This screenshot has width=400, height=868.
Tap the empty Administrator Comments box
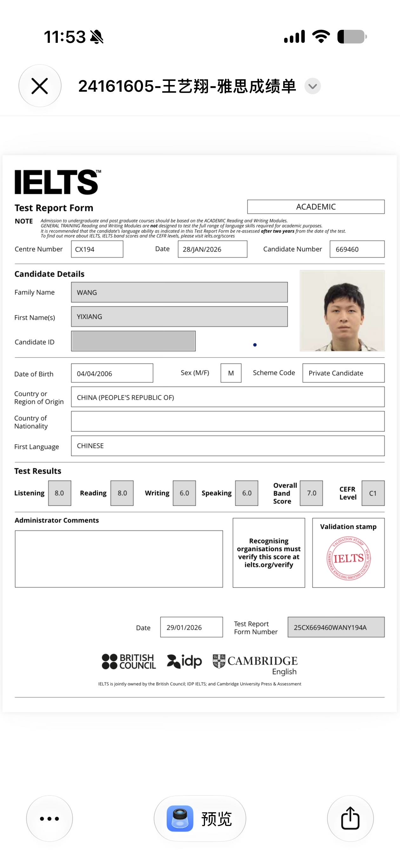[119, 559]
